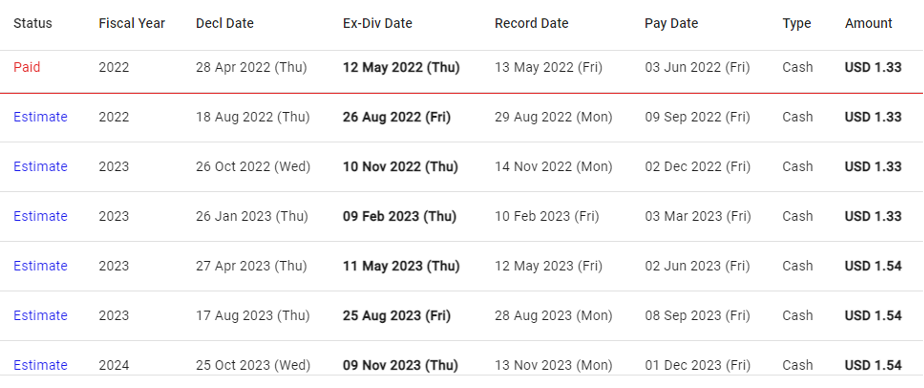Open the red Paid status link
Viewport: 924px width, 388px height.
[x=27, y=67]
